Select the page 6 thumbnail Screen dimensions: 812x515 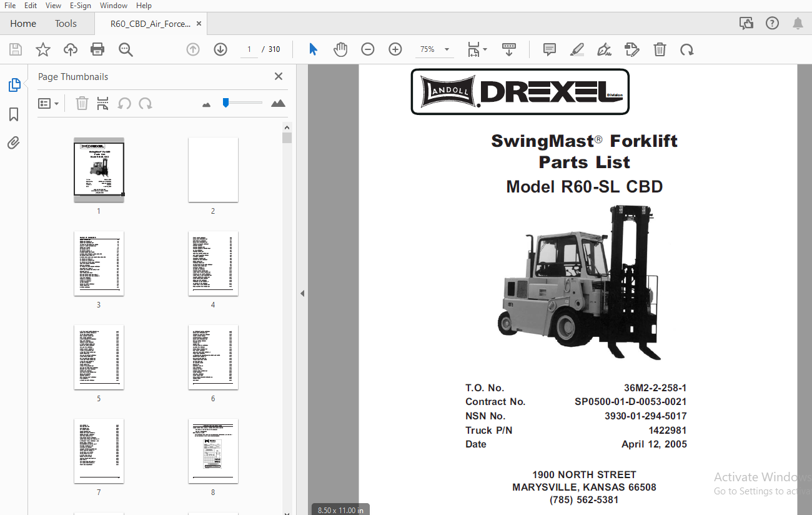[213, 357]
